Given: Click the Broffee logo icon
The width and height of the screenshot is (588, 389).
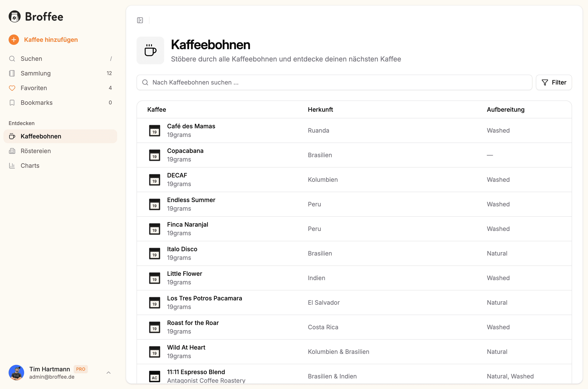Looking at the screenshot, I should (x=15, y=17).
